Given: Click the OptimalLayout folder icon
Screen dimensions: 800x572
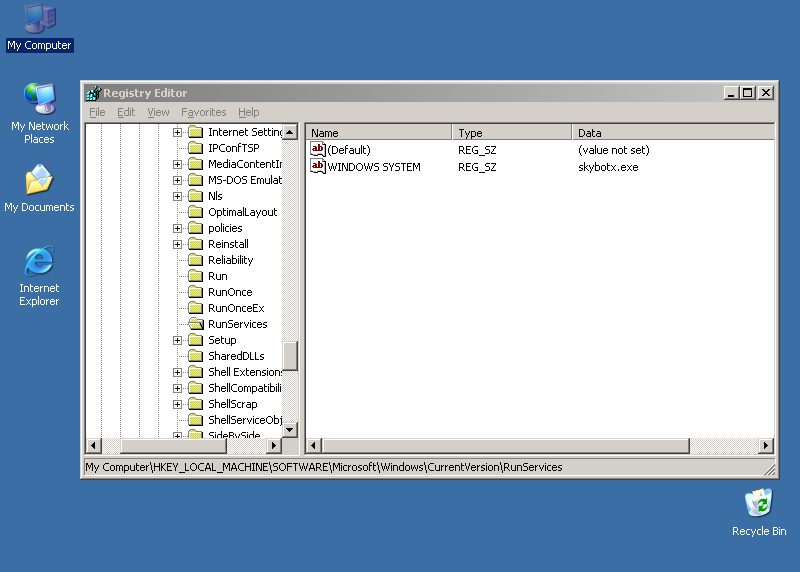Looking at the screenshot, I should (x=195, y=212).
